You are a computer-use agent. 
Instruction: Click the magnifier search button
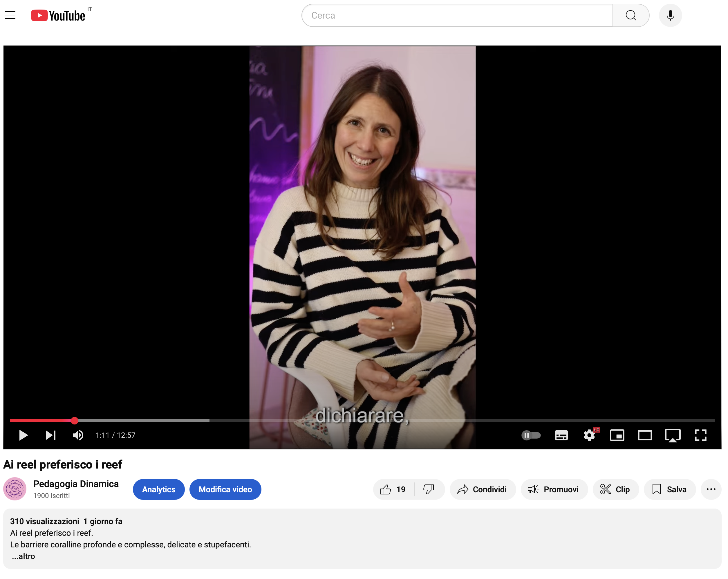click(x=631, y=16)
